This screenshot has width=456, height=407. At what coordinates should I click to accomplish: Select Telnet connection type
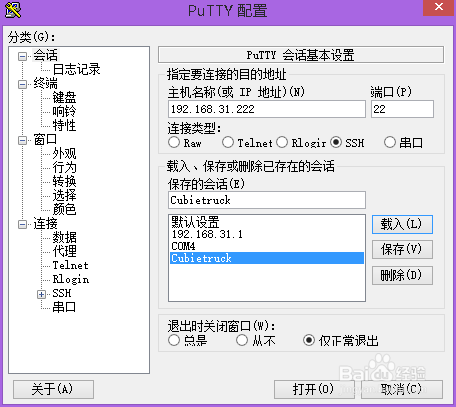click(228, 142)
